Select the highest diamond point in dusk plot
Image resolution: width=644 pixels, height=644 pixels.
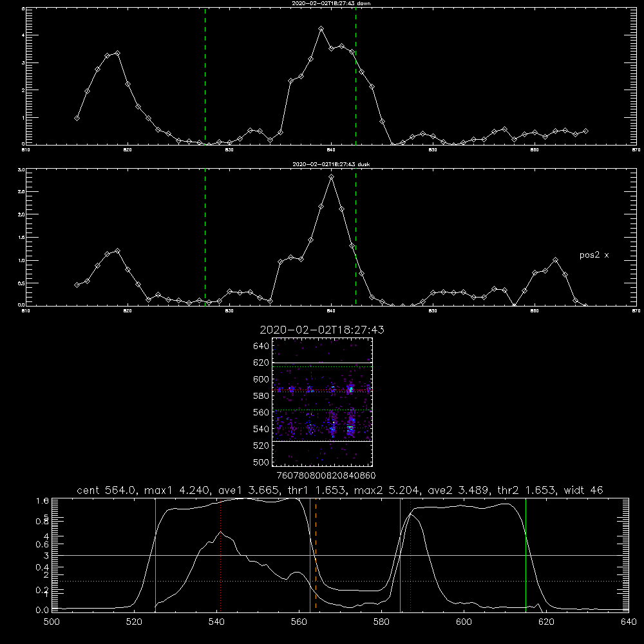tap(332, 177)
